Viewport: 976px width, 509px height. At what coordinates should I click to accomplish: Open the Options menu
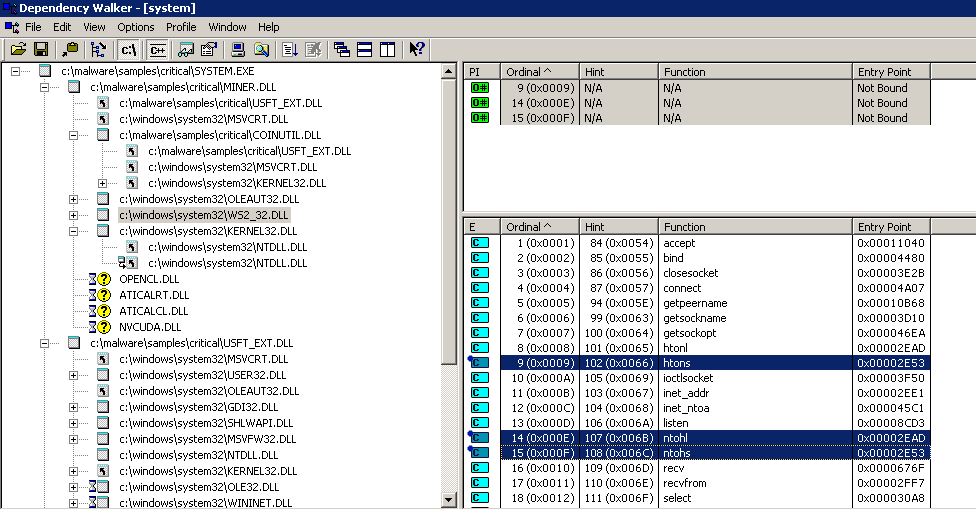[x=136, y=27]
